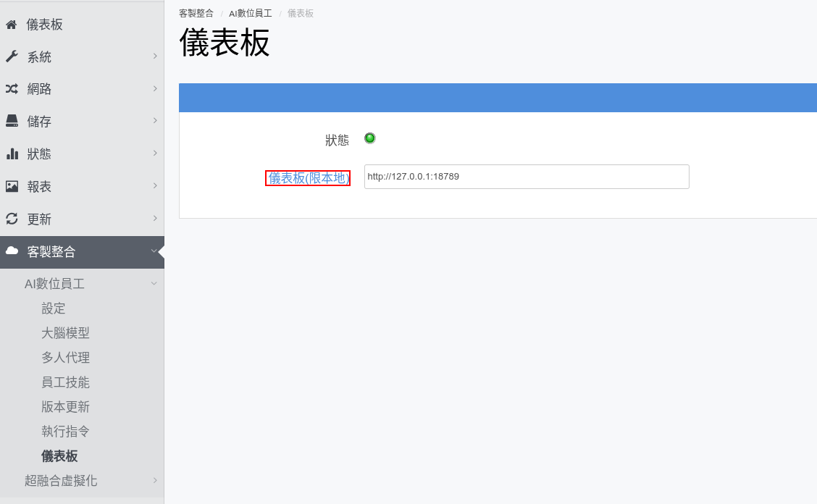Click the bar chart icon for 狀態
This screenshot has height=504, width=817.
coord(12,154)
